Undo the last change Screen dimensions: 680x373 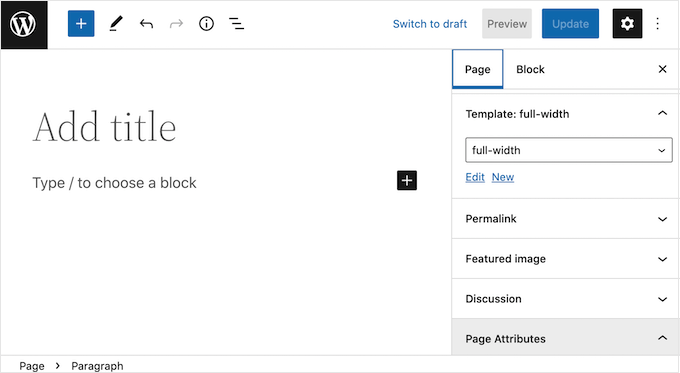click(146, 23)
